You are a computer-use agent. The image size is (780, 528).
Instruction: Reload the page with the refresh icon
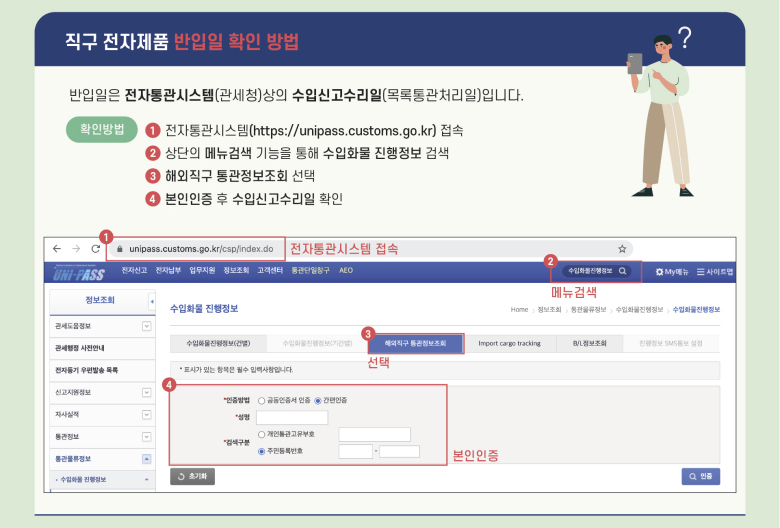pos(96,248)
